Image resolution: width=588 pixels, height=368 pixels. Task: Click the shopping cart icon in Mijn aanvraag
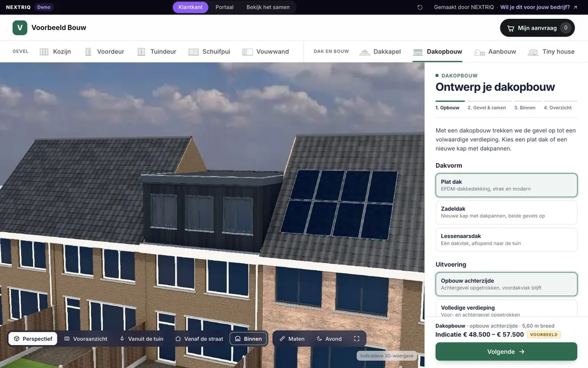coord(510,28)
